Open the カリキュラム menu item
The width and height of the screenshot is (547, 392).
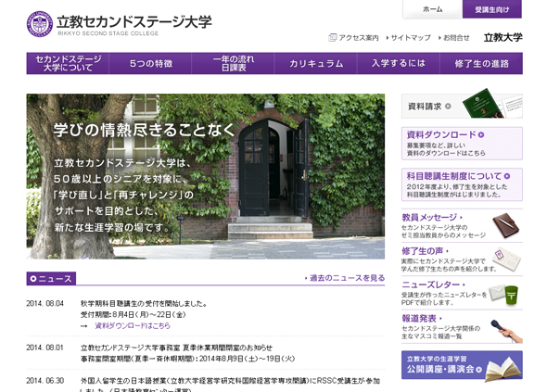[316, 63]
